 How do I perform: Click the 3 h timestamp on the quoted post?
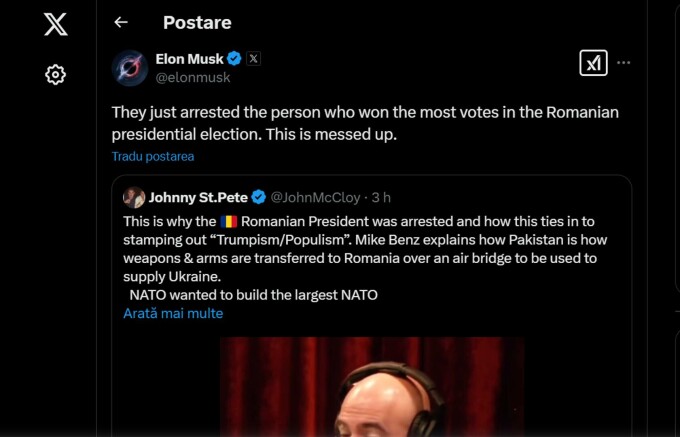381,197
